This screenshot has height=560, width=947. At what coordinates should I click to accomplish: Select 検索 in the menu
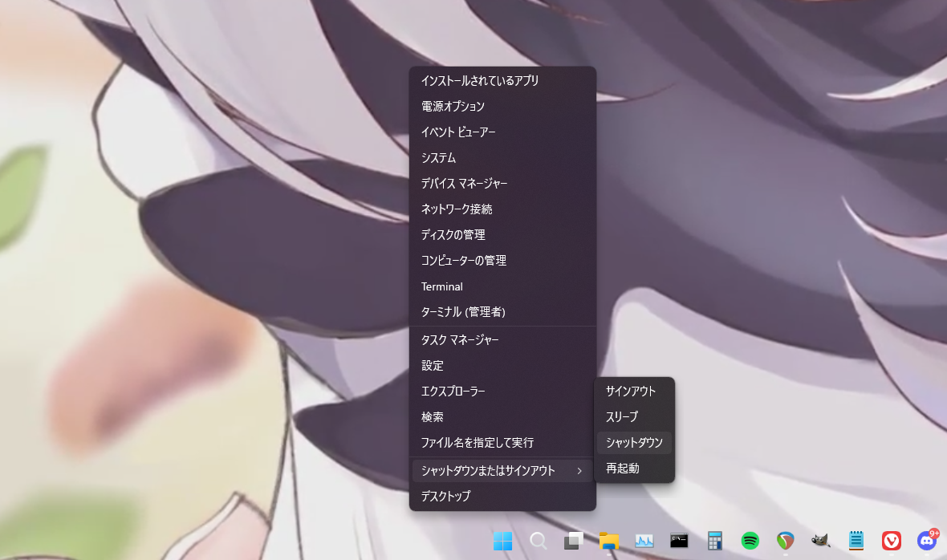[502, 417]
